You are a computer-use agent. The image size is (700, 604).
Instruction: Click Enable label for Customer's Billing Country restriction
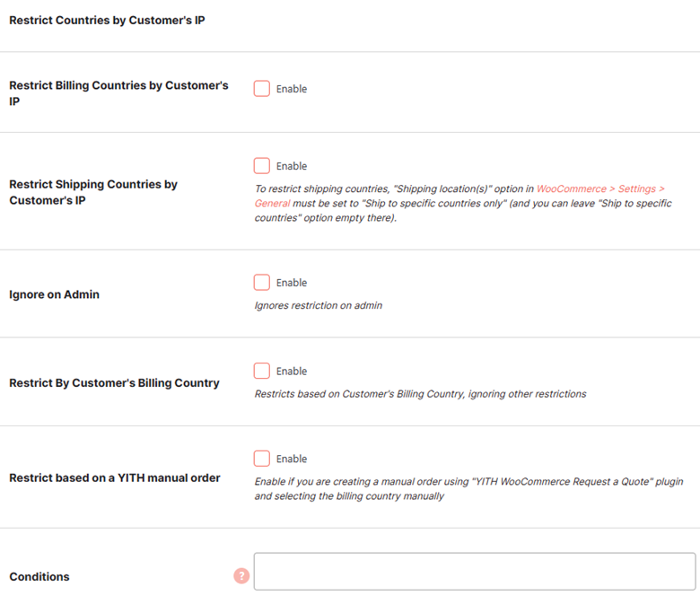[292, 371]
